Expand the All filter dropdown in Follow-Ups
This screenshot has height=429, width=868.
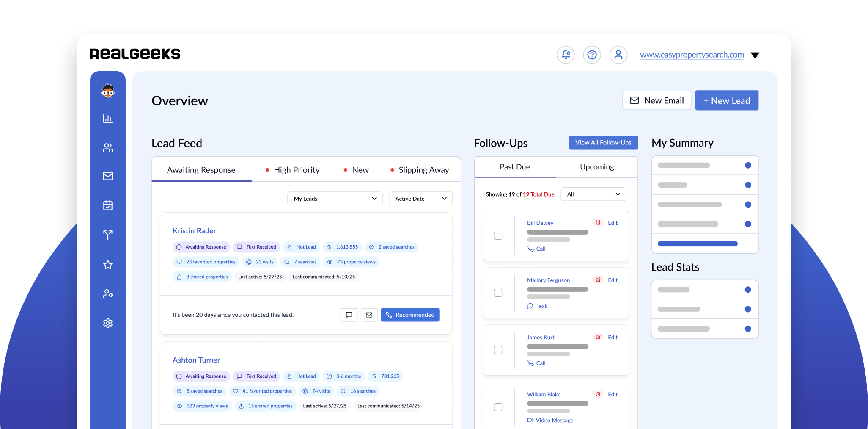[x=593, y=194]
